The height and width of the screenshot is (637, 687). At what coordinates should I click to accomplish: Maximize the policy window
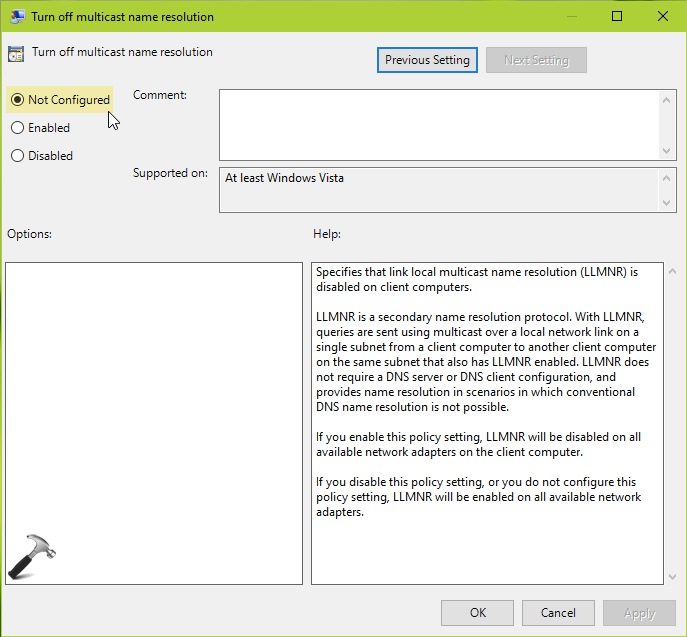[x=617, y=16]
